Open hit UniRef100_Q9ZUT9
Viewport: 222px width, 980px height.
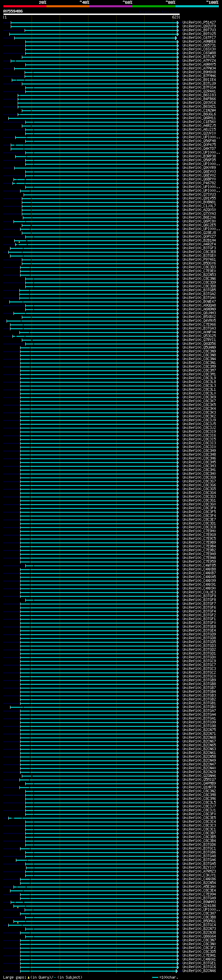click(199, 26)
